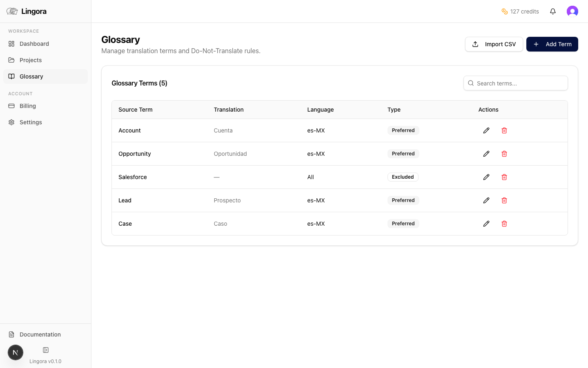The height and width of the screenshot is (368, 588).
Task: Open the user avatar menu
Action: pos(572,11)
